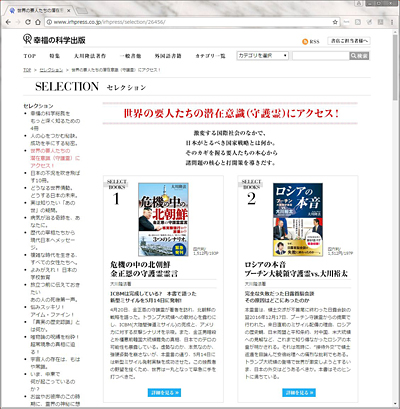
Task: Open sidebar link 悩みスッキリ！アイム・ファイン！
Action: click(52, 311)
